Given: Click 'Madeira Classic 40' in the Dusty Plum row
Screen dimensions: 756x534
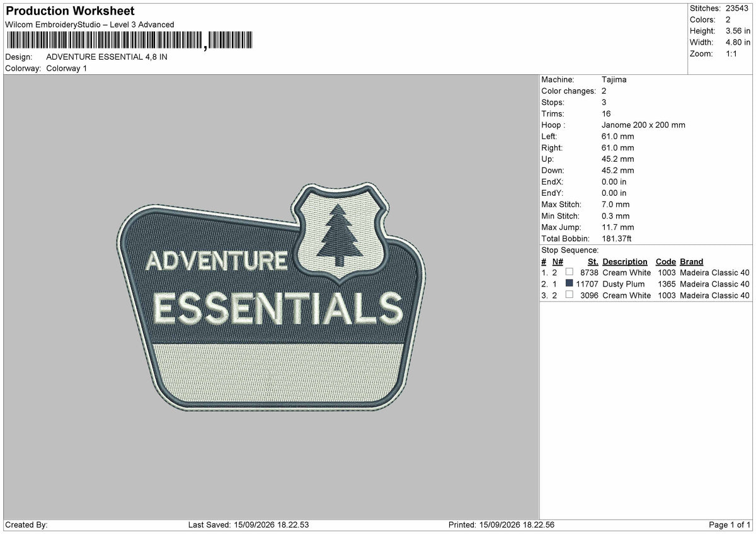Looking at the screenshot, I should (715, 284).
